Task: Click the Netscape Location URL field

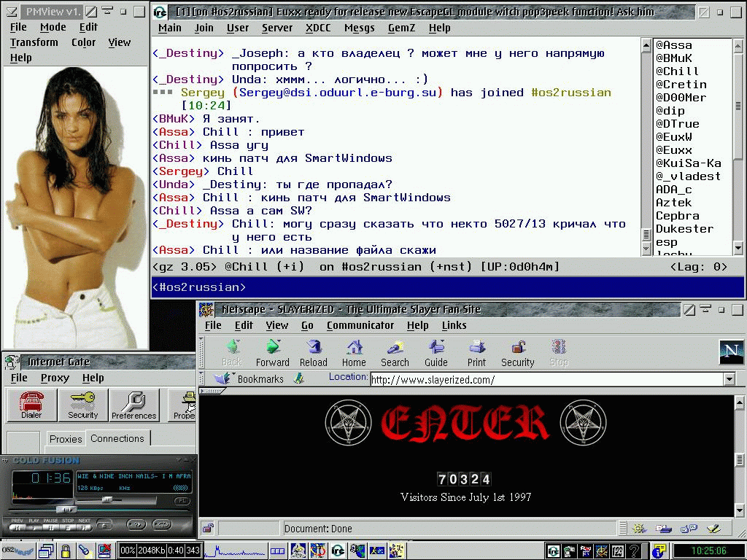Action: 547,379
